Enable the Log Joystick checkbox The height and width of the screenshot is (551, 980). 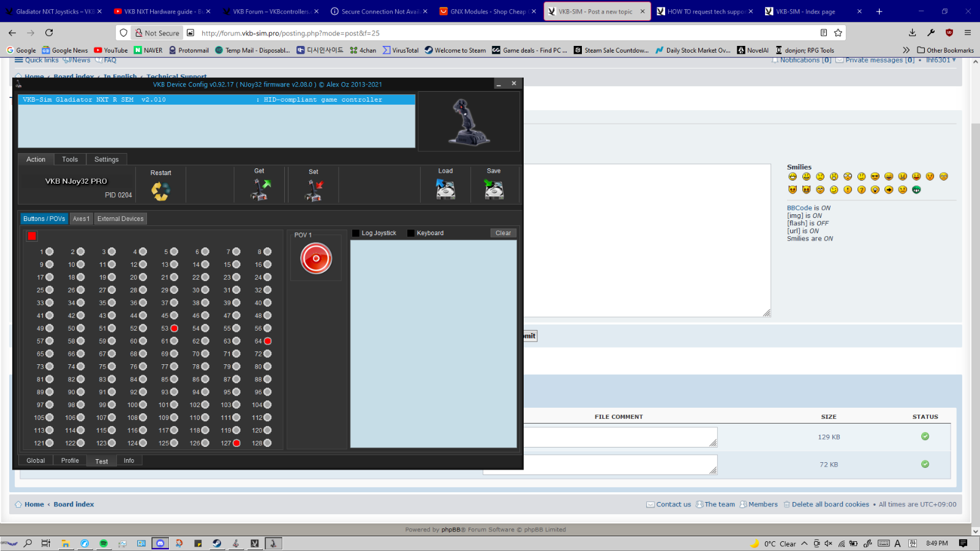coord(356,233)
